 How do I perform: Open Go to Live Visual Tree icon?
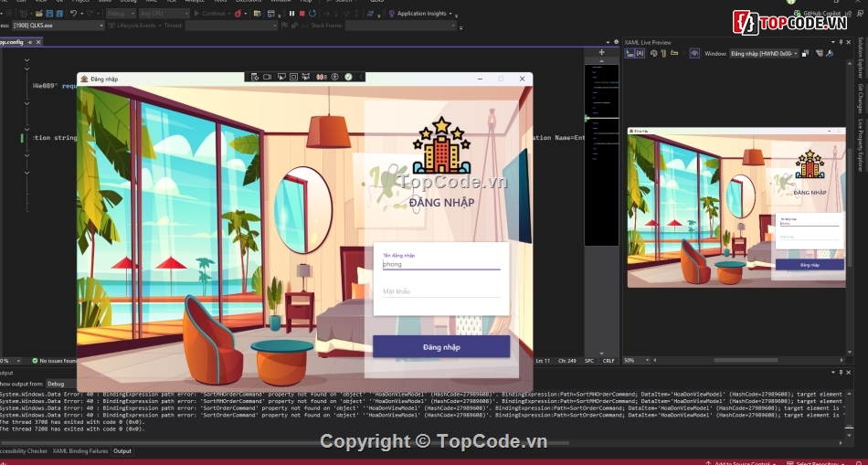(x=255, y=77)
